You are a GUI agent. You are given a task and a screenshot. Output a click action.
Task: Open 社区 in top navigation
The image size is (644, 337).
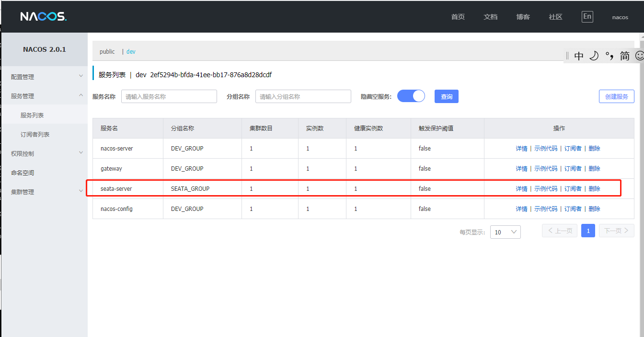coord(556,17)
